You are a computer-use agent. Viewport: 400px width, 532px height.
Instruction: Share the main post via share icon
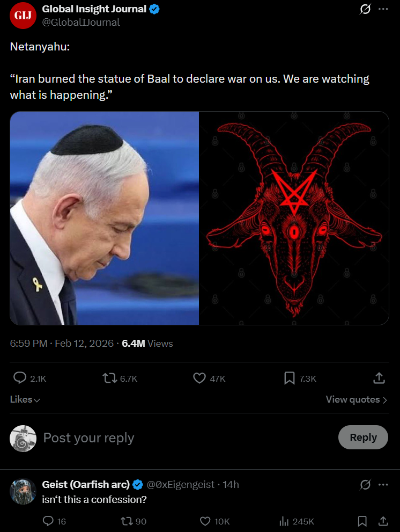click(379, 378)
